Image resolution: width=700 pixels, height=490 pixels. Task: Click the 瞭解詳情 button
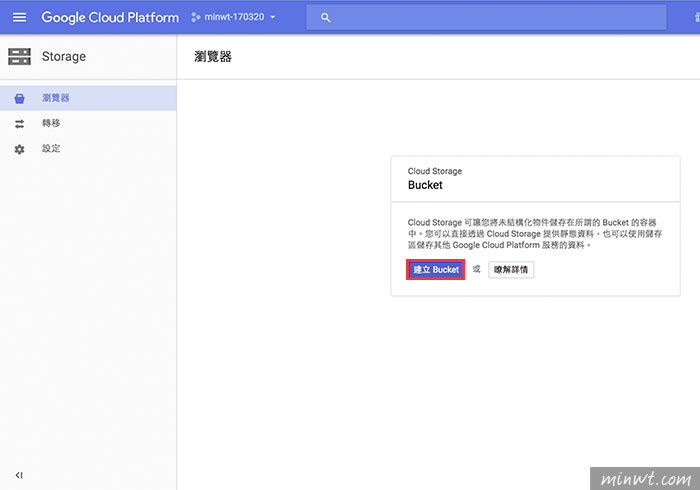click(511, 270)
